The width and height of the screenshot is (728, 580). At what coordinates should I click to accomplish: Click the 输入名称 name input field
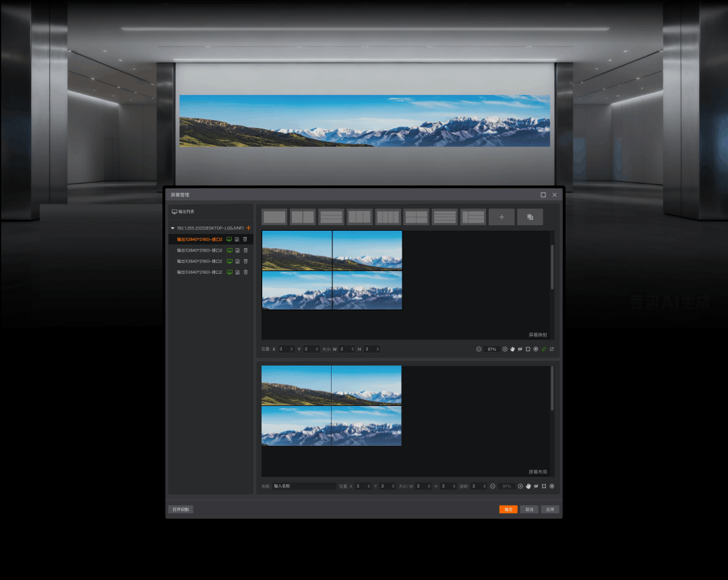(x=303, y=486)
